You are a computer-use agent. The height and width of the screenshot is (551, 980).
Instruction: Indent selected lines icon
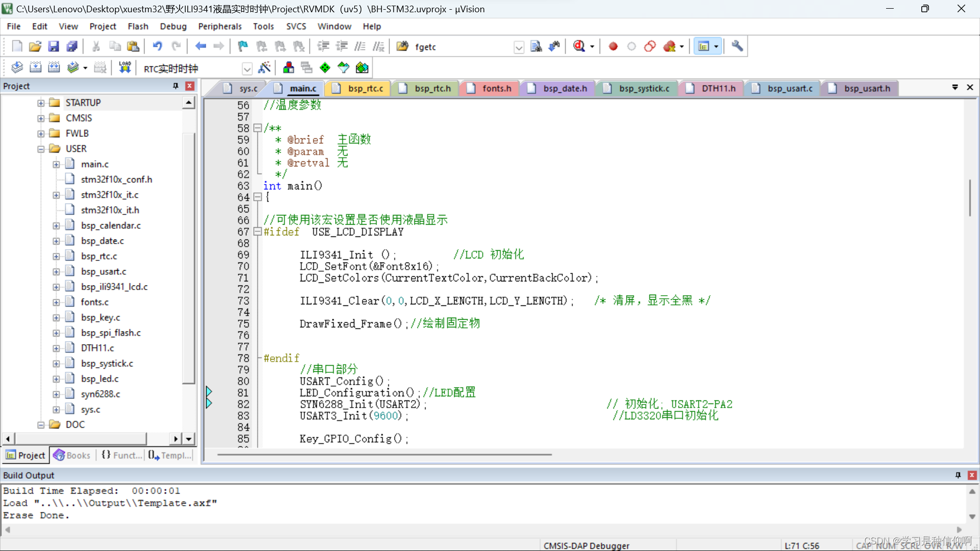point(323,46)
